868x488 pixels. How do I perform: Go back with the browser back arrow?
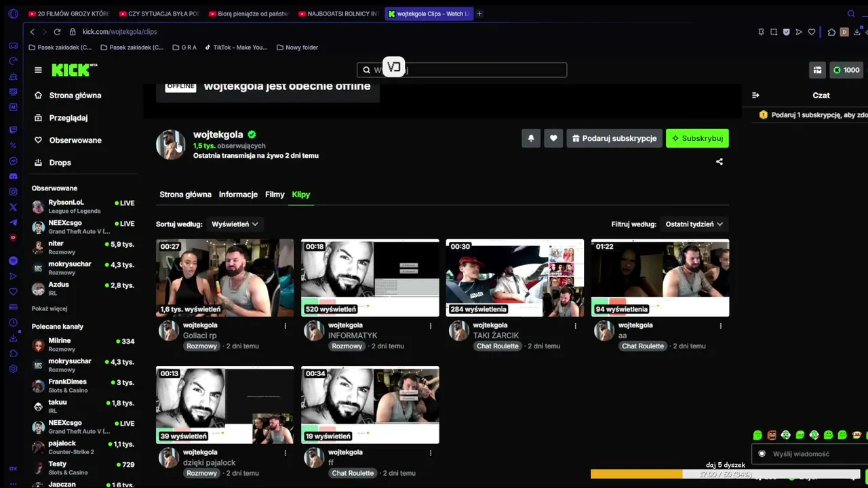pos(32,32)
